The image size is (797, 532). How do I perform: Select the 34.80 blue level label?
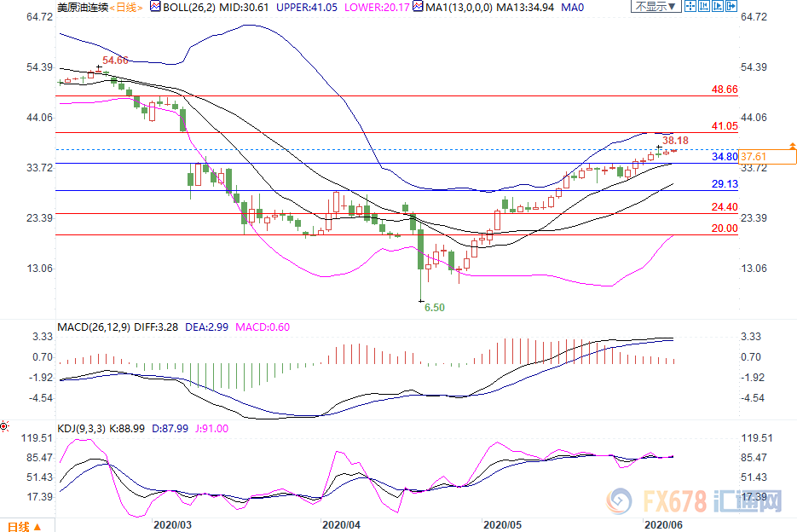[724, 158]
